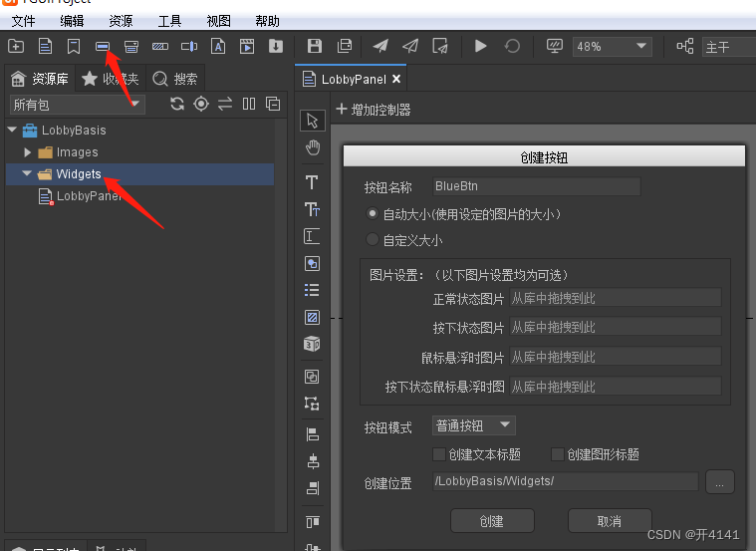Click the new button toolbar icon
The height and width of the screenshot is (551, 756).
pos(103,46)
